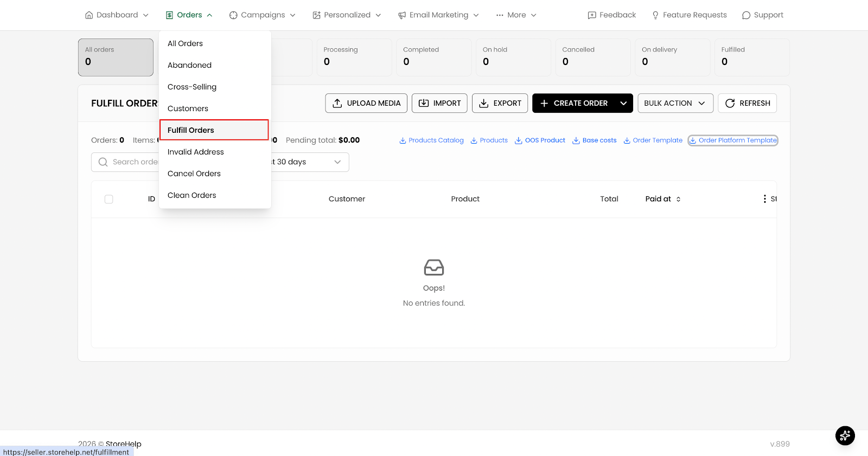Screen dimensions: 868x456
Task: Click the Dashboard home icon
Action: [89, 15]
